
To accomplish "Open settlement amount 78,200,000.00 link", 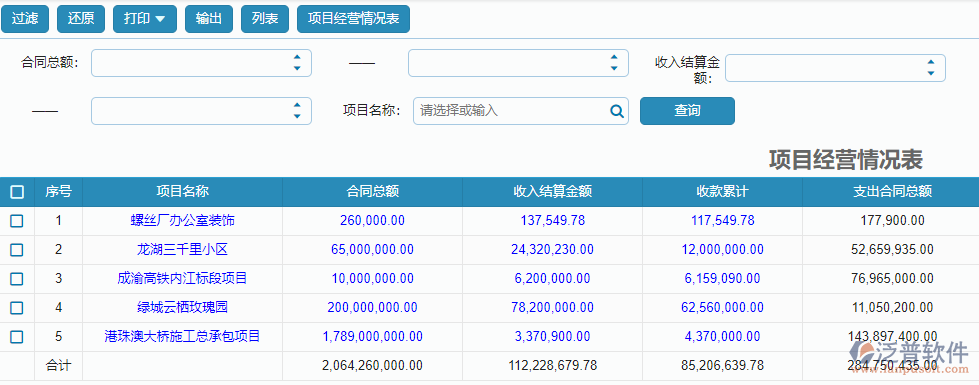I will (553, 308).
